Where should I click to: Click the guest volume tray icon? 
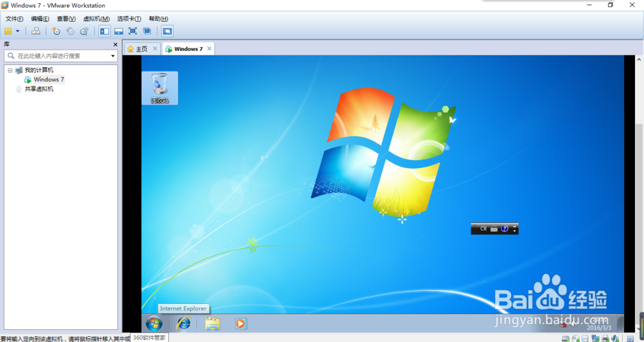pos(573,325)
